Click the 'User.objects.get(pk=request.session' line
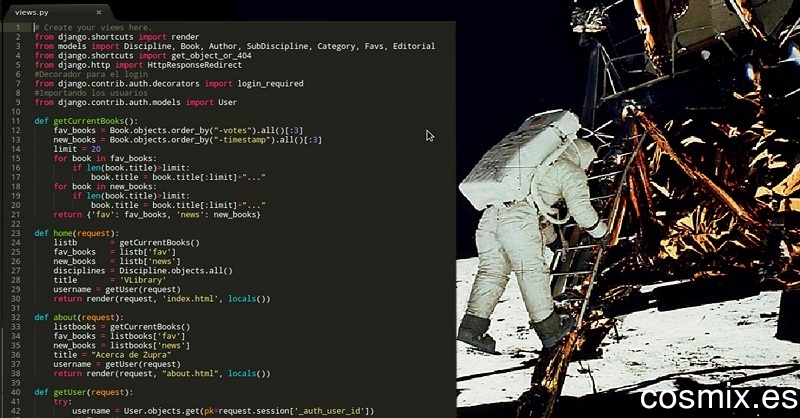This screenshot has width=800, height=418. click(x=223, y=411)
